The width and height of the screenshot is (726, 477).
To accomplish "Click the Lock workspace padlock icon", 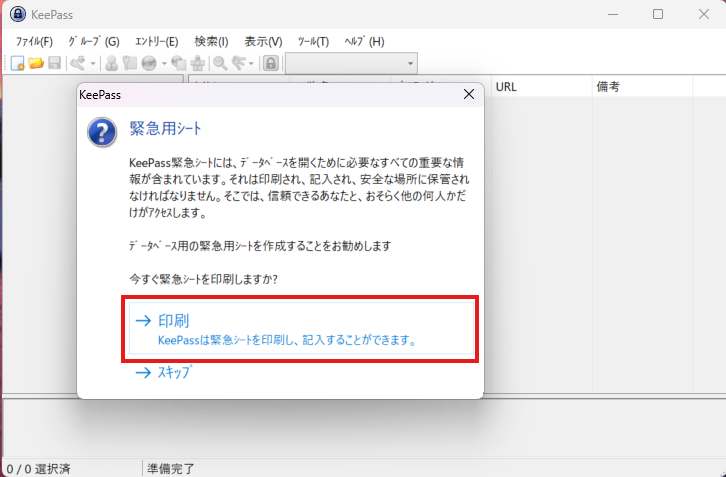I will (271, 63).
